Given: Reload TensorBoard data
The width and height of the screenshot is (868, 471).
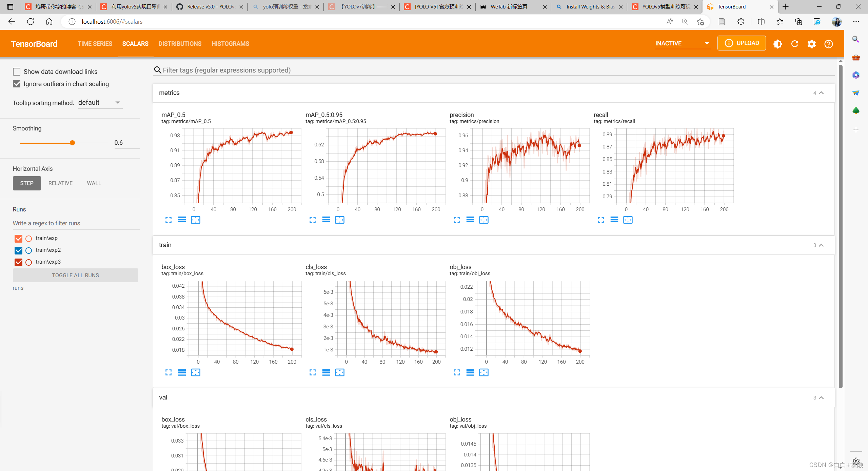Looking at the screenshot, I should click(795, 44).
